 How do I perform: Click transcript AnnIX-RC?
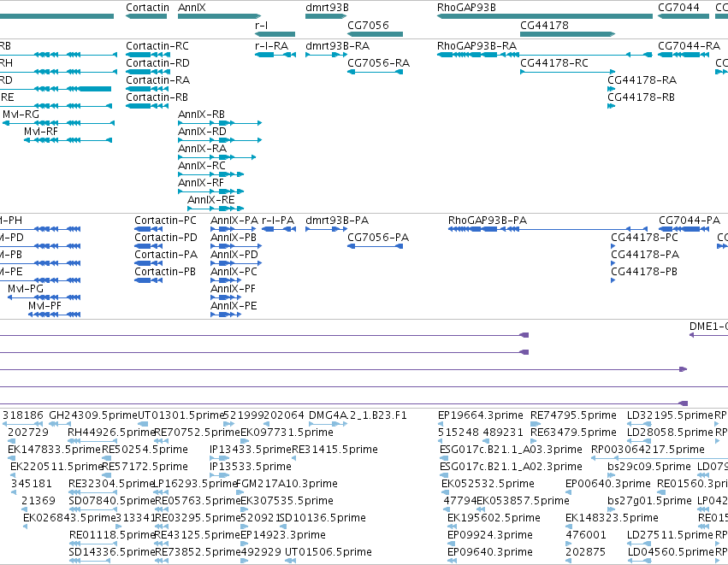(x=202, y=166)
